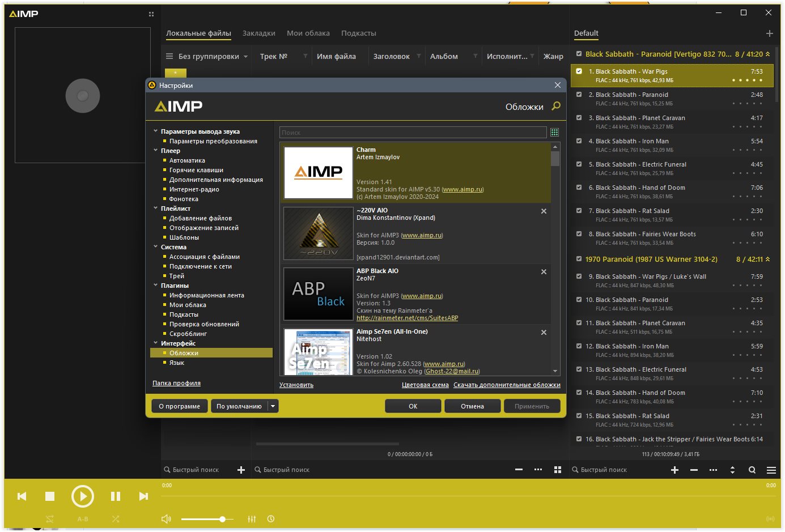Uncheck the Black Sabbath - Iron Man track 4
785x532 pixels.
point(579,141)
